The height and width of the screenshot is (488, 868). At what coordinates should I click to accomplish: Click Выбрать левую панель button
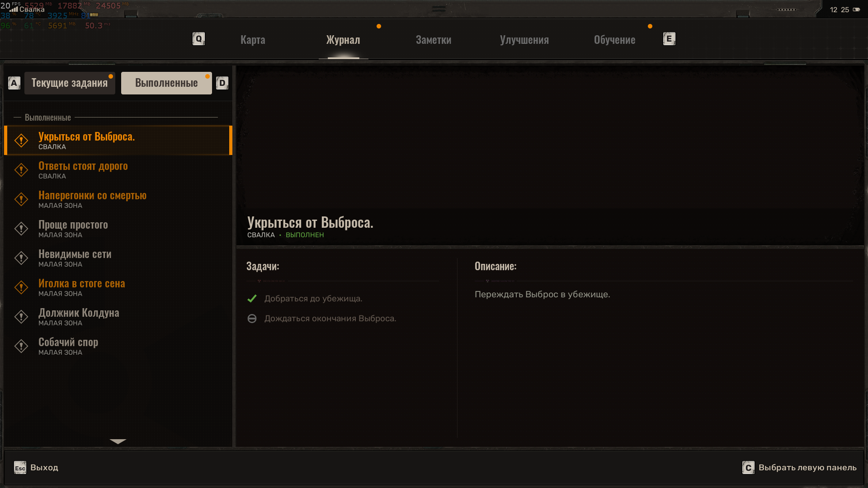point(799,468)
